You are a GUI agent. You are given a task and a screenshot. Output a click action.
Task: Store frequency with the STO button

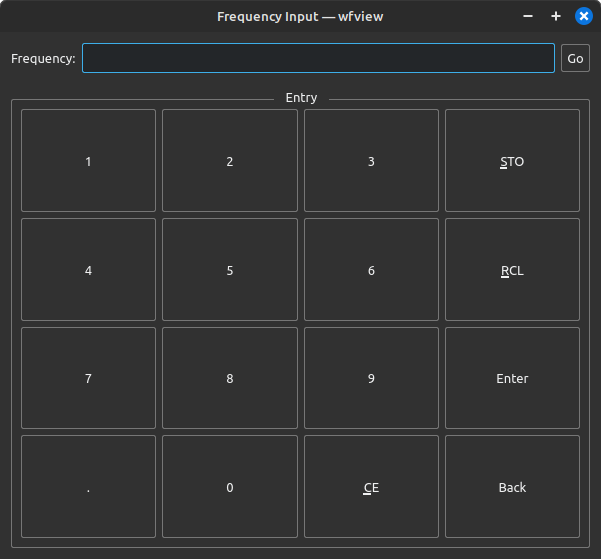[512, 160]
